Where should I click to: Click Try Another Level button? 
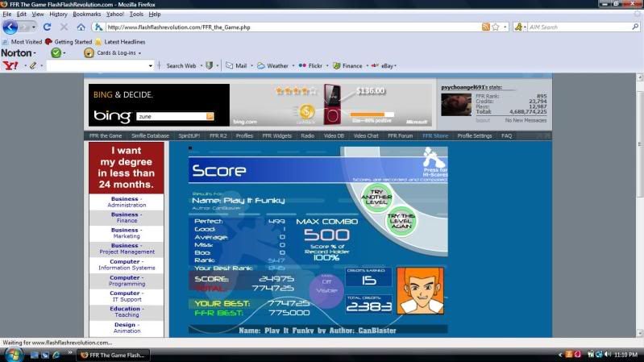pyautogui.click(x=376, y=196)
